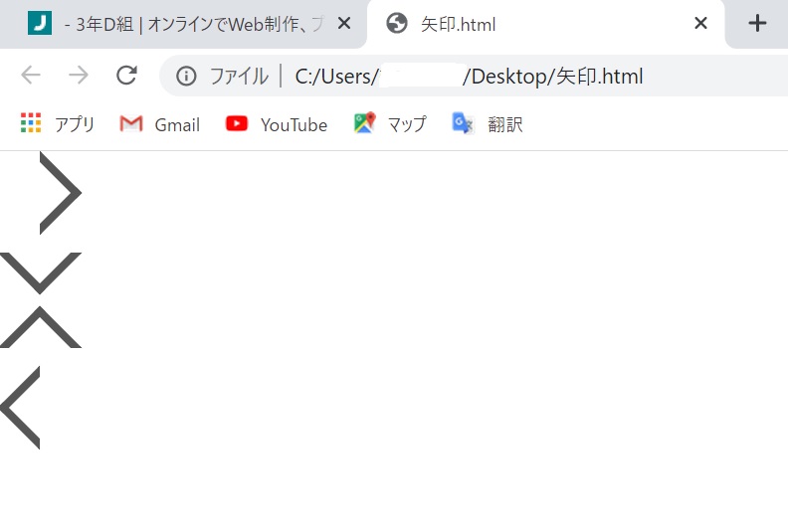The image size is (788, 532).
Task: Click the Google Maps bookmark icon
Action: pyautogui.click(x=365, y=123)
